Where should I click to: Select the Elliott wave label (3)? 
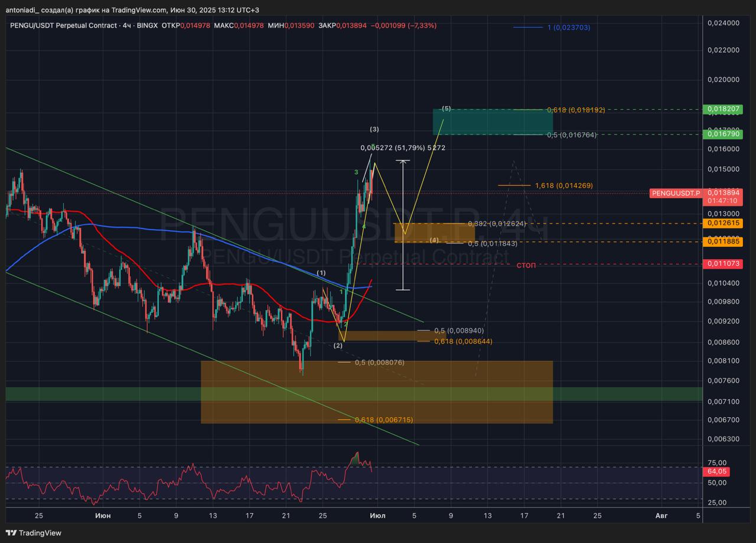[374, 129]
